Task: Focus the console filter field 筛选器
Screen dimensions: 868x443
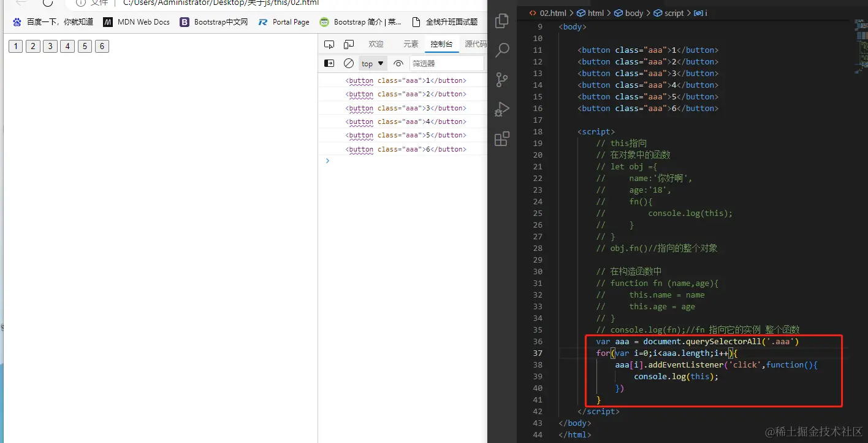Action: (447, 63)
